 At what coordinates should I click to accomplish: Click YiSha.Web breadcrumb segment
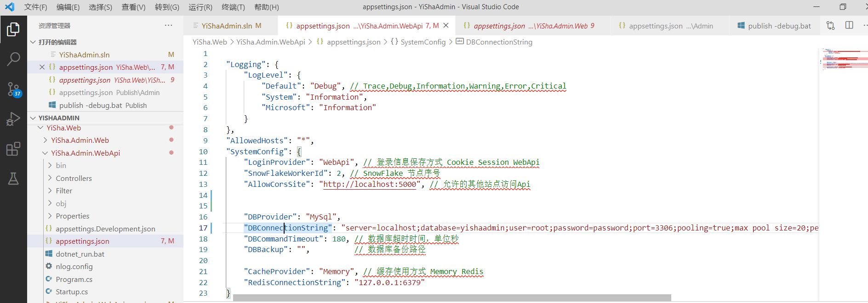coord(210,42)
